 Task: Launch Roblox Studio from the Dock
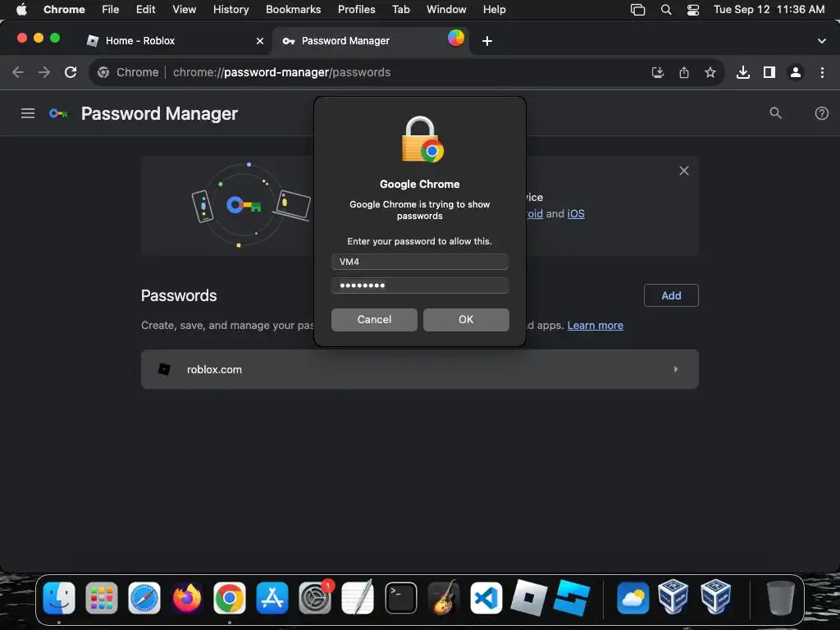572,597
